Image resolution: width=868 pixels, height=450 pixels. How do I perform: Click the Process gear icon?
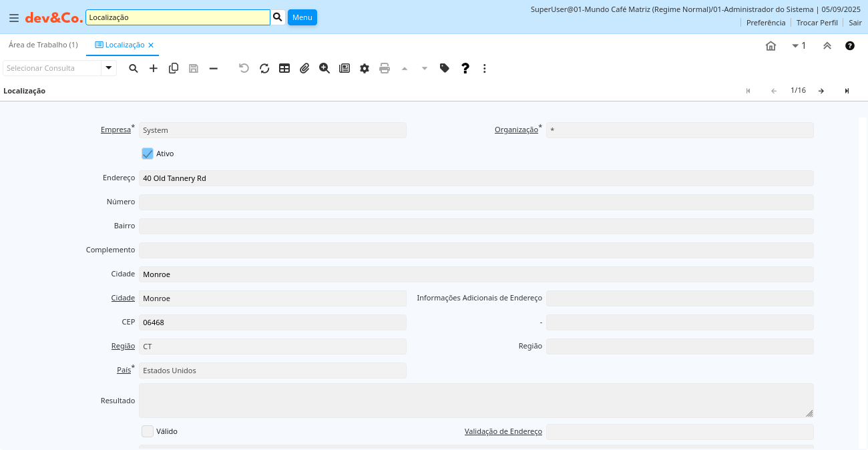tap(365, 68)
